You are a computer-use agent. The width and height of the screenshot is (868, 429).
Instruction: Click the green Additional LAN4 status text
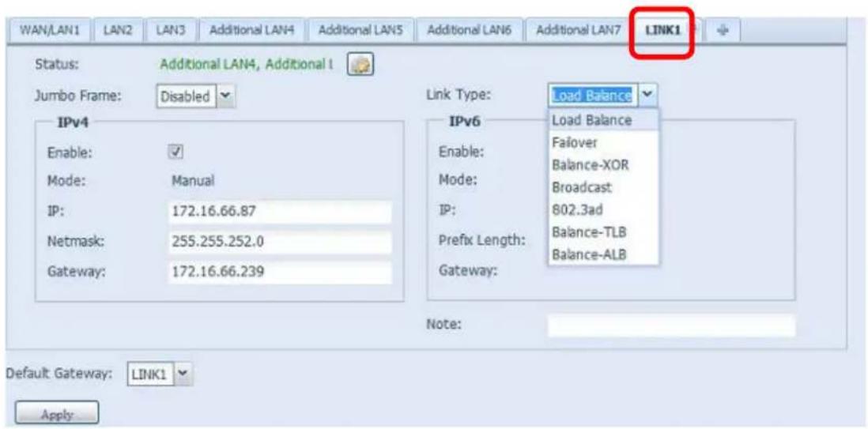(x=247, y=64)
